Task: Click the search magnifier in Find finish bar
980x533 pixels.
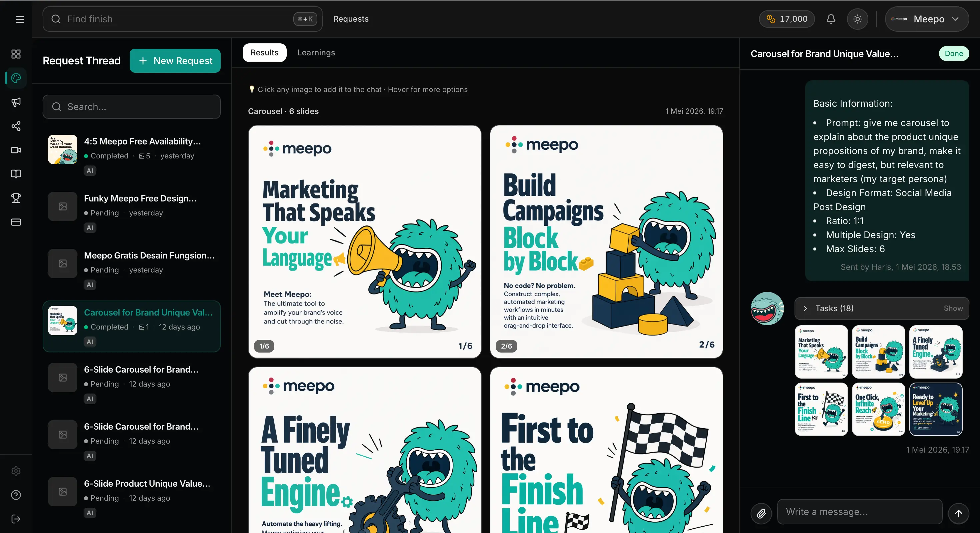Action: click(56, 19)
